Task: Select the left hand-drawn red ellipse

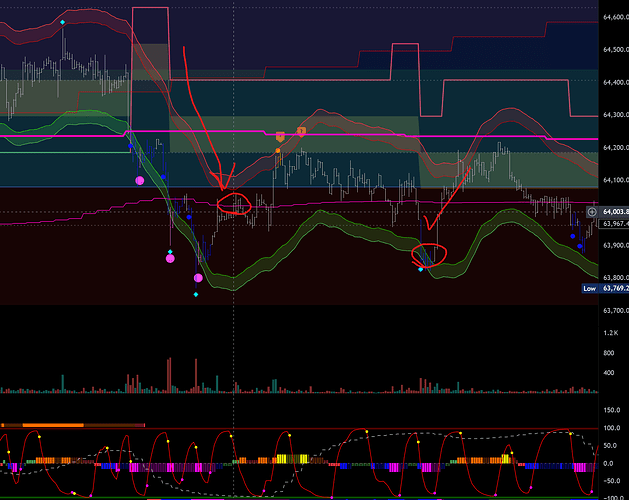Action: coord(235,205)
